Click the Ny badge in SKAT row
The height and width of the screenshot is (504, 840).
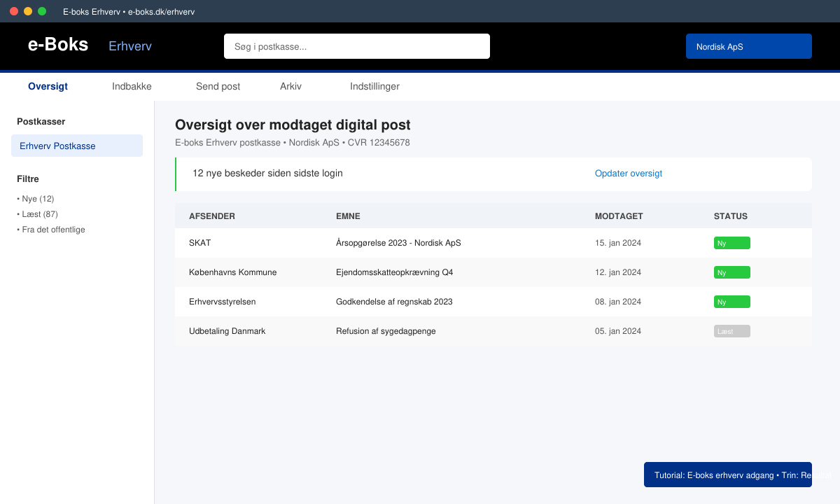[x=732, y=243]
